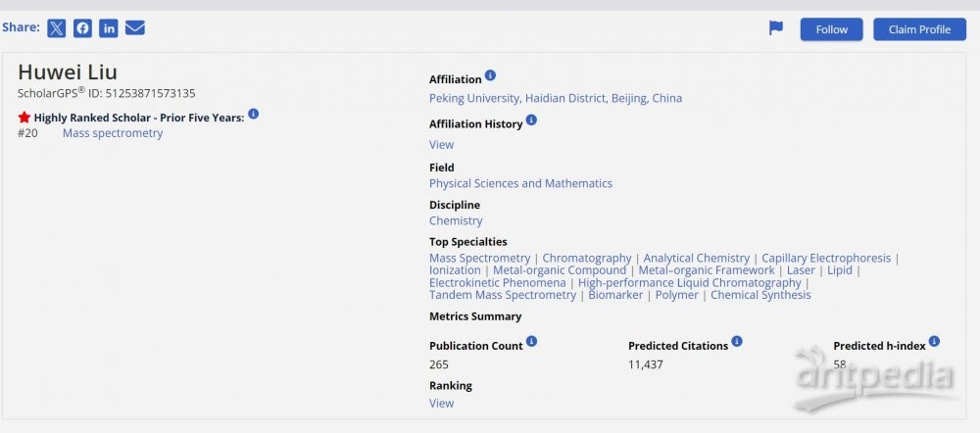This screenshot has height=433, width=980.
Task: Click the Claim Profile button
Action: click(919, 29)
